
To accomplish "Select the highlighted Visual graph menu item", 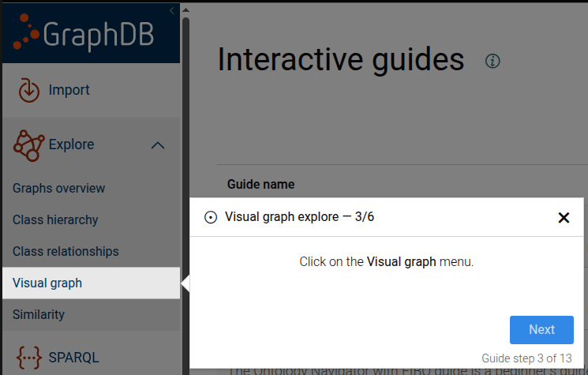I will pyautogui.click(x=47, y=283).
